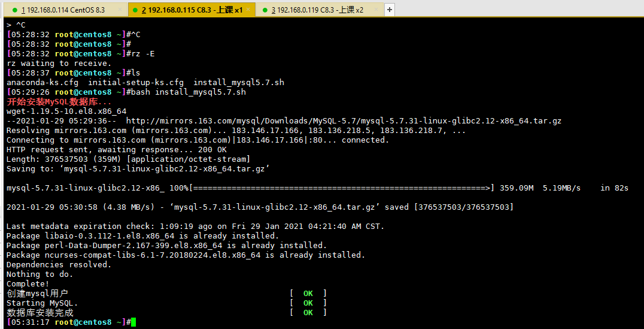
Task: Add a new session tab with plus button
Action: coord(390,10)
